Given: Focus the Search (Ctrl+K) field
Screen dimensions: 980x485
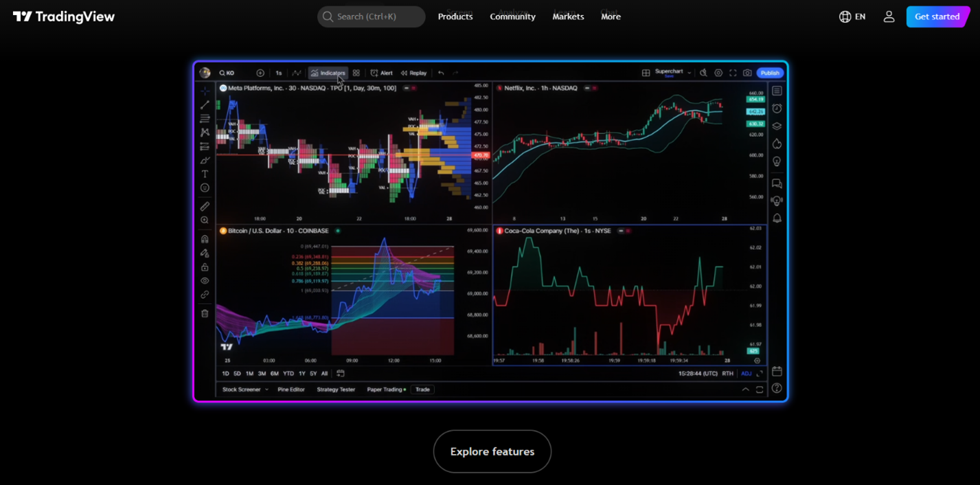Looking at the screenshot, I should point(372,16).
